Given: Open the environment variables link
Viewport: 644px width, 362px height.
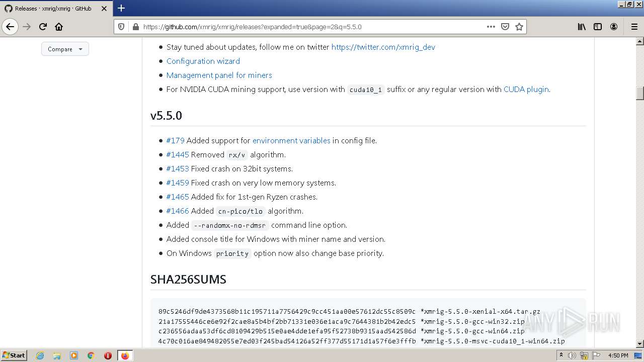Looking at the screenshot, I should 291,140.
